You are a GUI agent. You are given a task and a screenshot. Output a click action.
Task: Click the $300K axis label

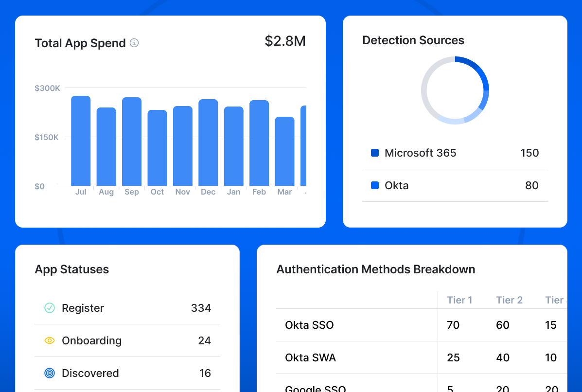pyautogui.click(x=47, y=88)
